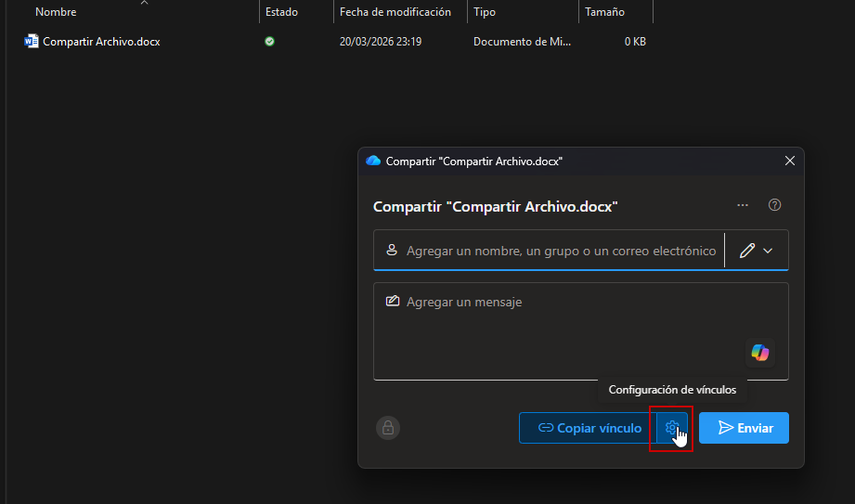
Task: Sort by the Tipo column header
Action: 485,12
